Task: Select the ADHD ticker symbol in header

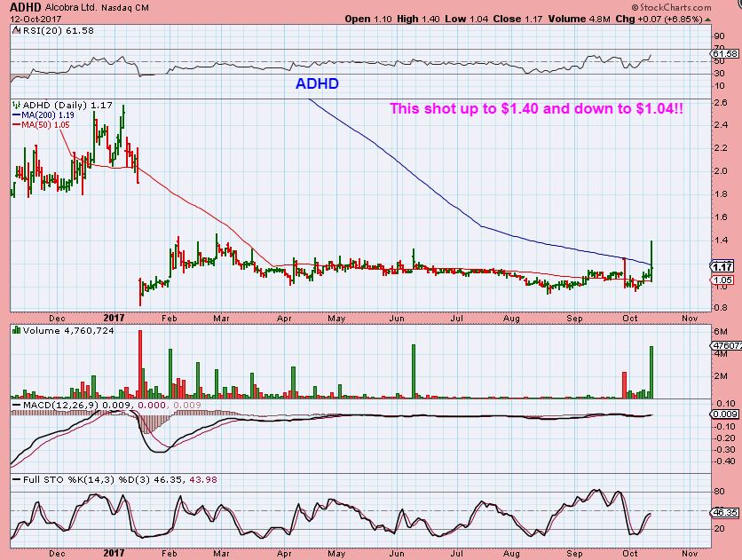Action: tap(27, 7)
